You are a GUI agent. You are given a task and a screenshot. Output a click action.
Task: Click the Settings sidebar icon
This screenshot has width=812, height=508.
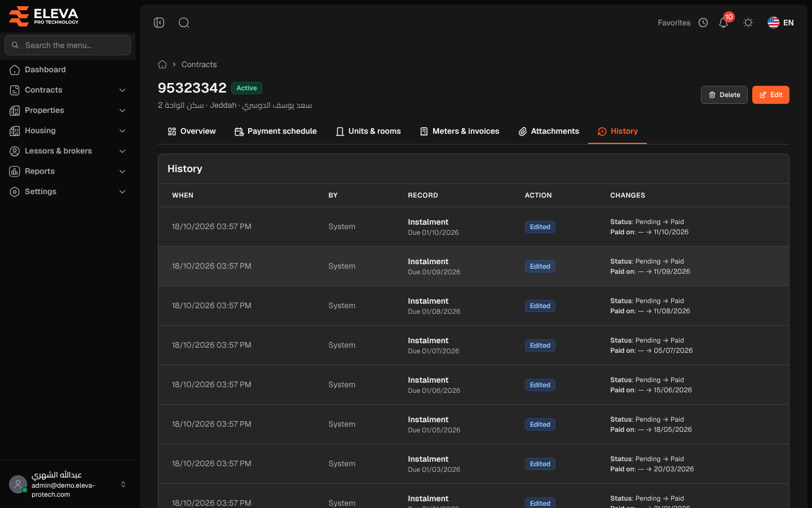tap(15, 192)
